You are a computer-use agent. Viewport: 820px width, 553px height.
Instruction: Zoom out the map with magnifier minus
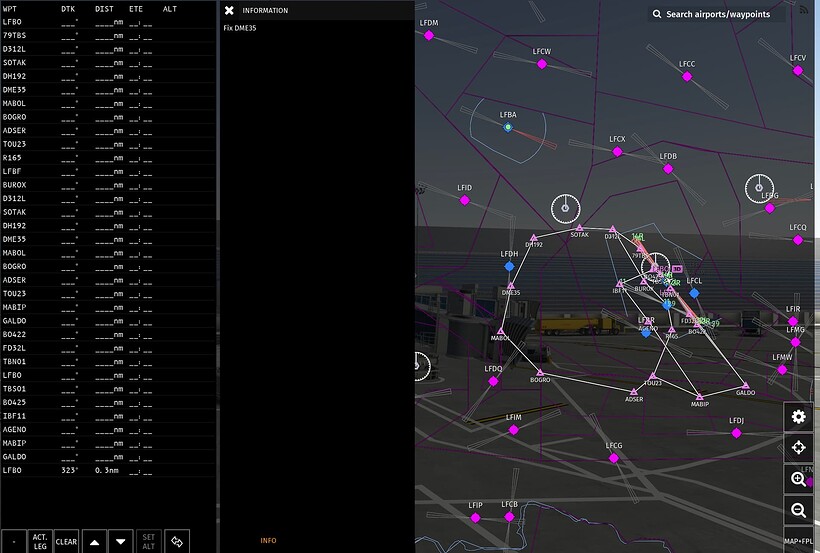coord(798,510)
